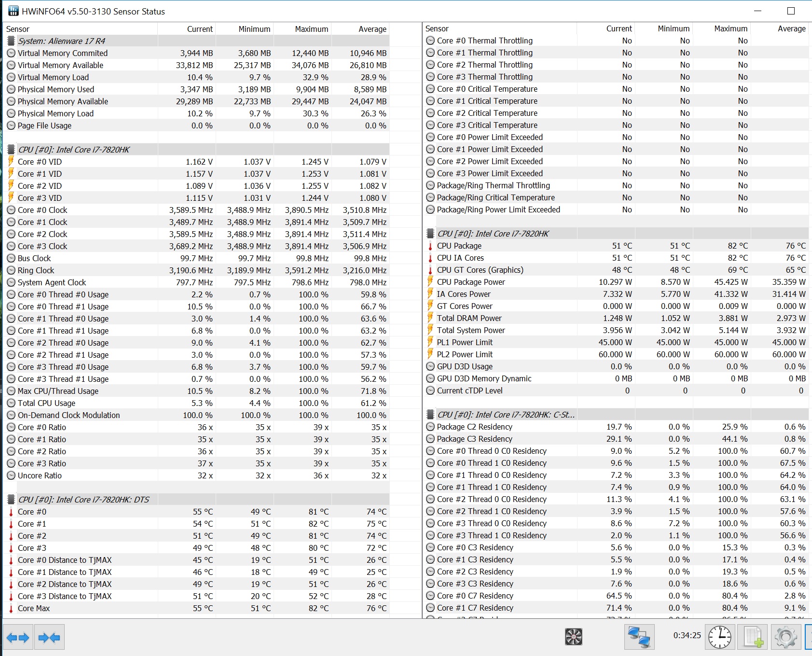
Task: Select the Current cTDP Level row
Action: click(x=616, y=391)
